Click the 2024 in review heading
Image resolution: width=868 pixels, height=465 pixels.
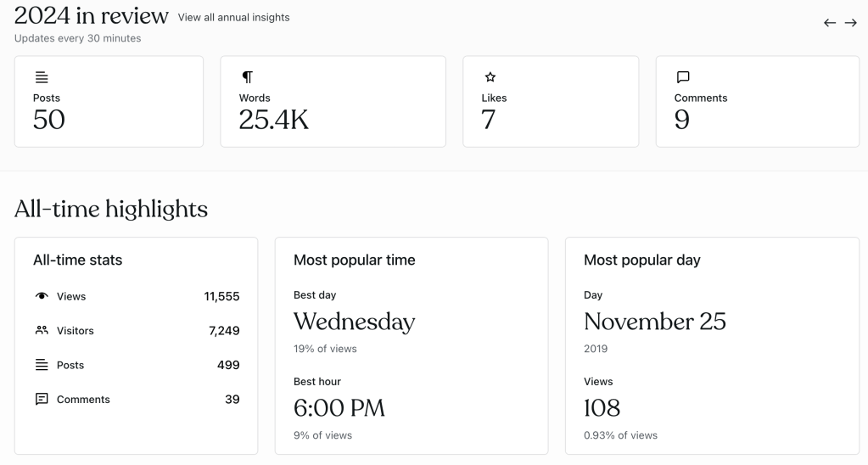pos(92,15)
